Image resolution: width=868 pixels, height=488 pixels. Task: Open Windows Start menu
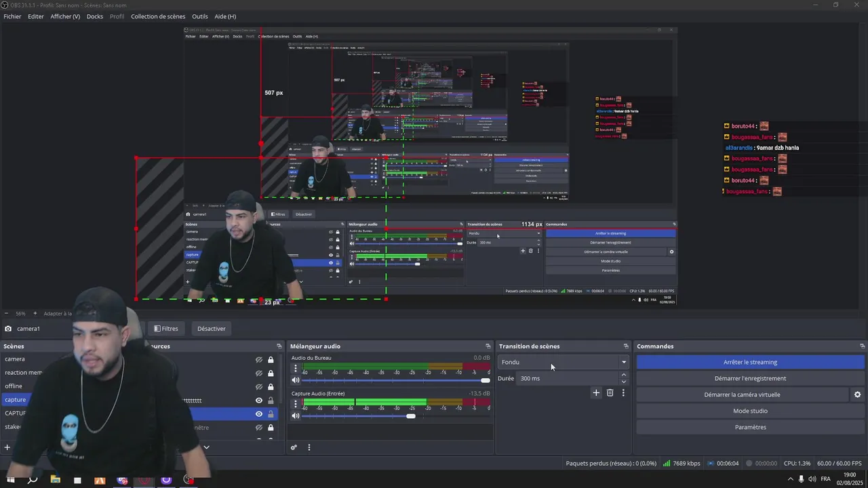pos(10,480)
